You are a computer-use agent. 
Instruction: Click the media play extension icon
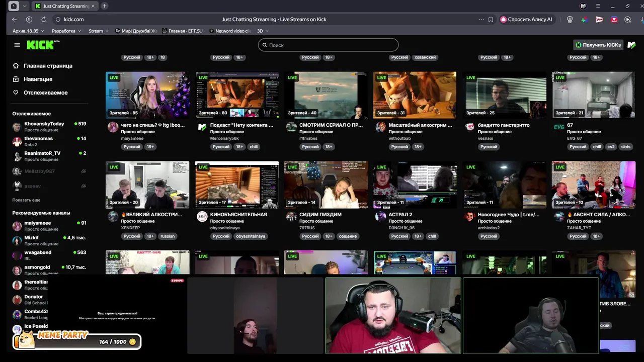coord(628,19)
